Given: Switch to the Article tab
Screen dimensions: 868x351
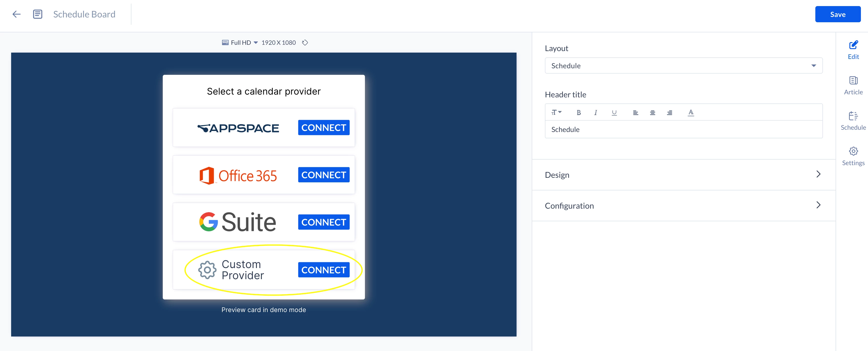Looking at the screenshot, I should 853,85.
